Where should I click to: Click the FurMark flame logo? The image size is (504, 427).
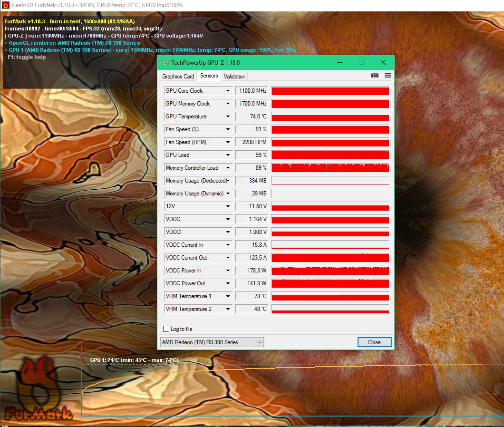coord(39,388)
